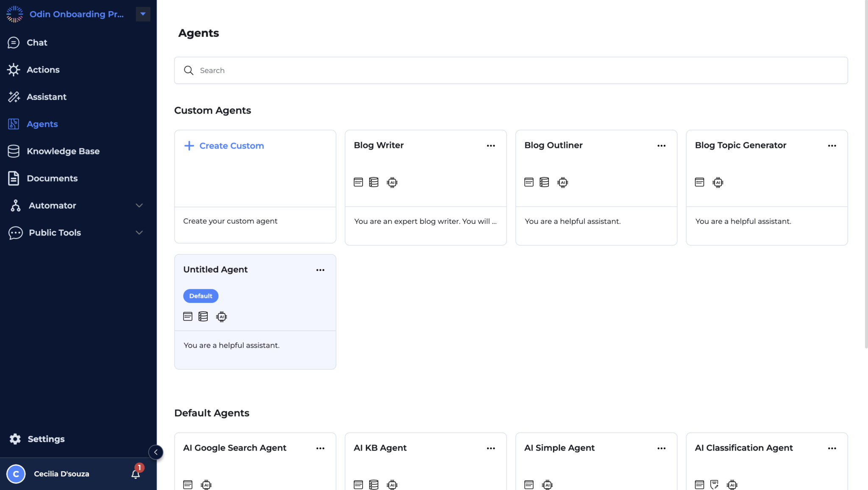This screenshot has height=490, width=868.
Task: Click the Default badge on Untitled Agent
Action: 200,296
